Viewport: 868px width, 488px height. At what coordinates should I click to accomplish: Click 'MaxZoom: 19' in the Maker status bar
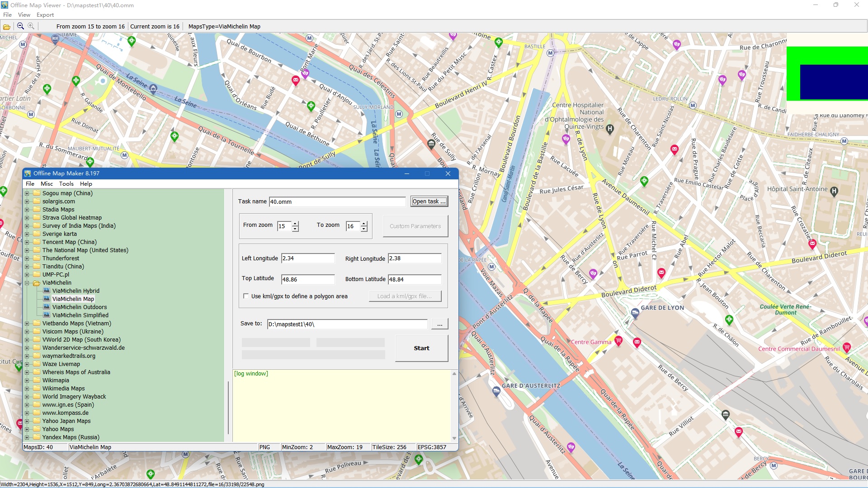click(x=344, y=447)
